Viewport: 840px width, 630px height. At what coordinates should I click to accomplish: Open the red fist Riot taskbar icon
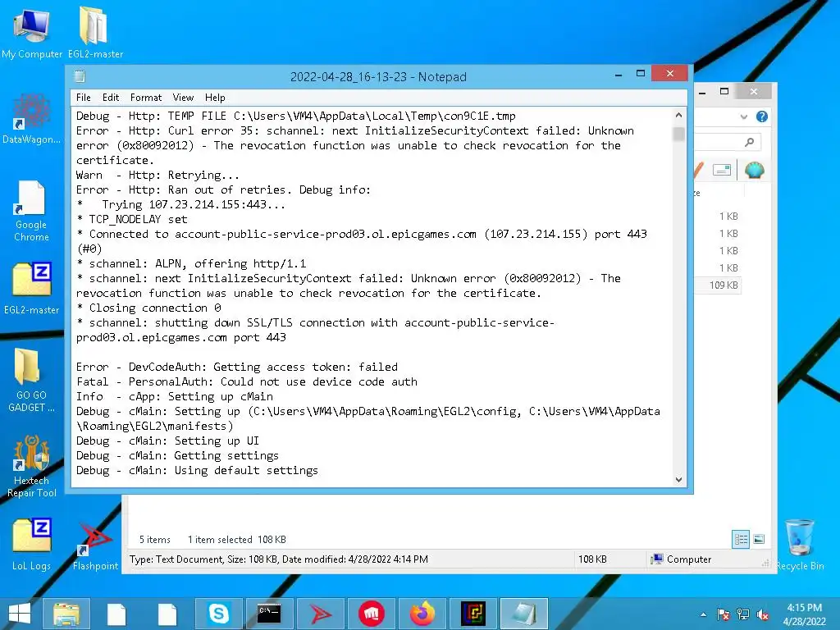[372, 614]
